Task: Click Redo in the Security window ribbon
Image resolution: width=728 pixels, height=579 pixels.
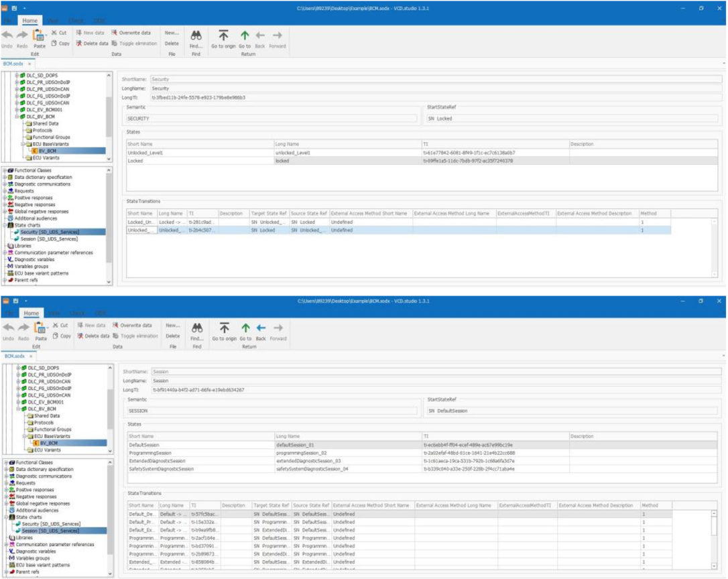Action: (x=22, y=39)
